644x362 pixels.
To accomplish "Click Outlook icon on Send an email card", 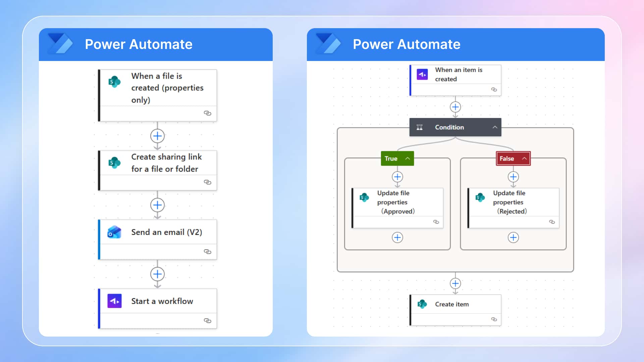I will [x=114, y=232].
